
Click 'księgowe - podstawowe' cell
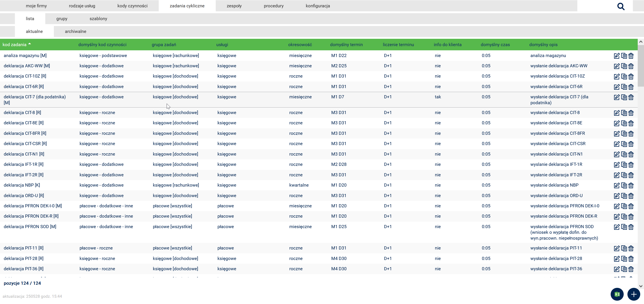point(103,56)
